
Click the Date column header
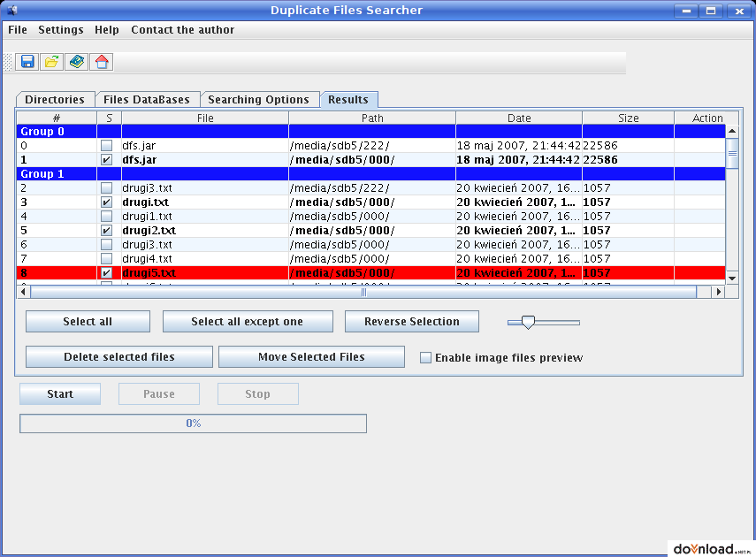pyautogui.click(x=519, y=118)
